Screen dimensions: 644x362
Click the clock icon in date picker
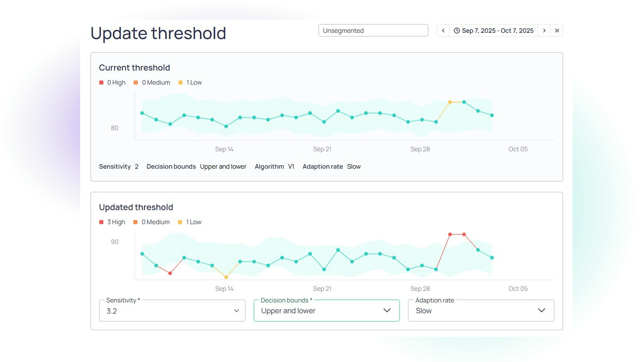pos(457,31)
